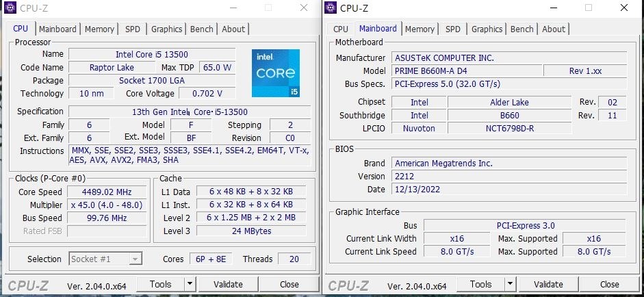Click Close button in the left window
644x297 pixels.
click(289, 284)
